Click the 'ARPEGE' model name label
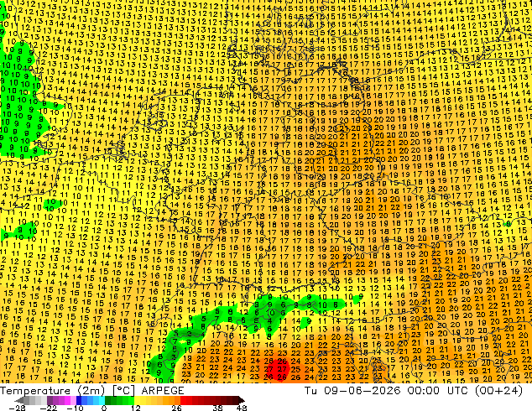 (163, 391)
